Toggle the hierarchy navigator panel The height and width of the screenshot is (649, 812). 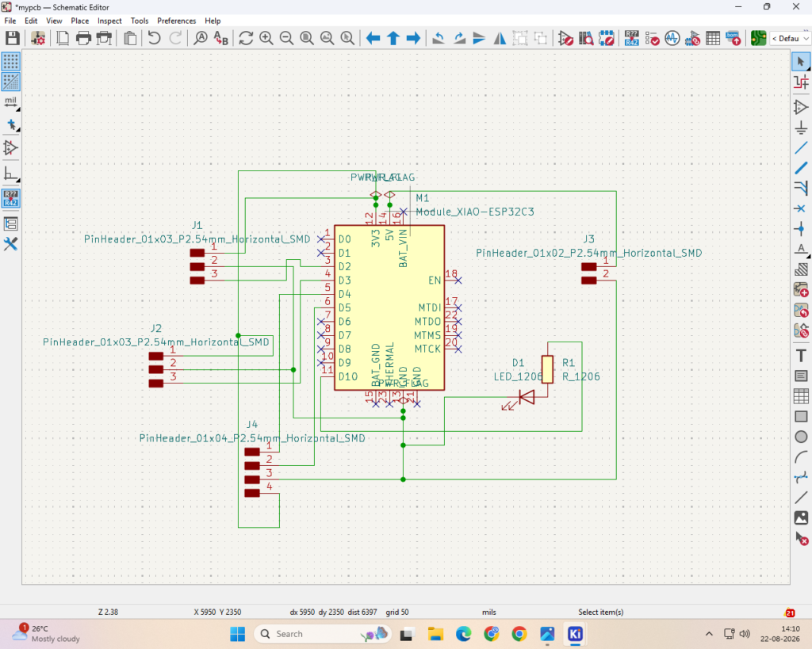click(x=11, y=223)
